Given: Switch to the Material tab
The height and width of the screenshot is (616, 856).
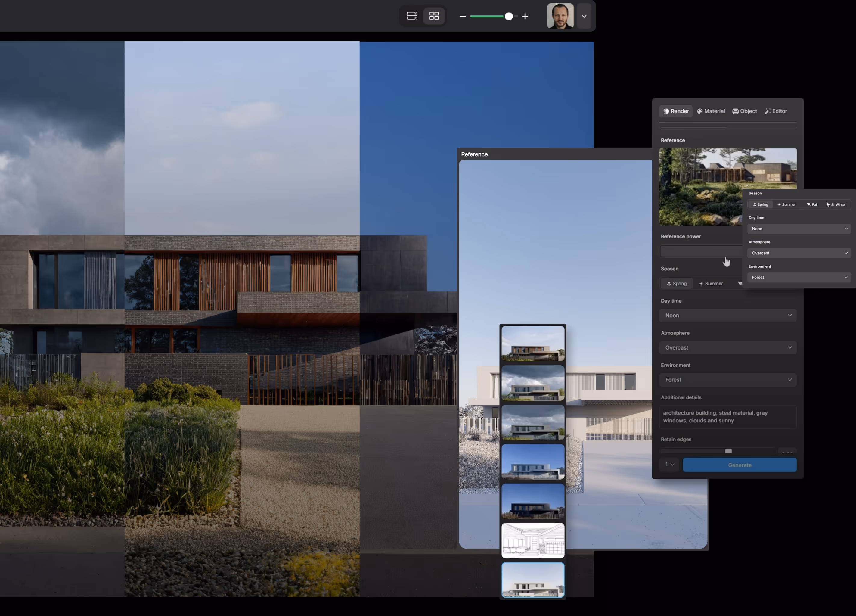Looking at the screenshot, I should (711, 111).
